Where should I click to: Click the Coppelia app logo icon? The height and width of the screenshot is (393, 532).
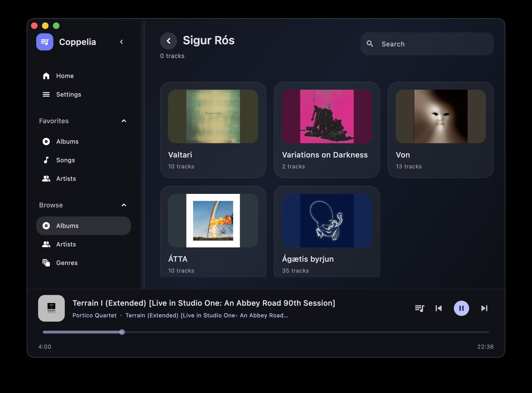click(45, 42)
